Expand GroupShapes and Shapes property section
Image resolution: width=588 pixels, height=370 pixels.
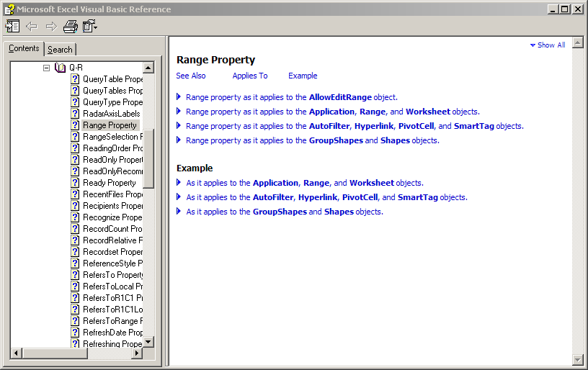(179, 140)
